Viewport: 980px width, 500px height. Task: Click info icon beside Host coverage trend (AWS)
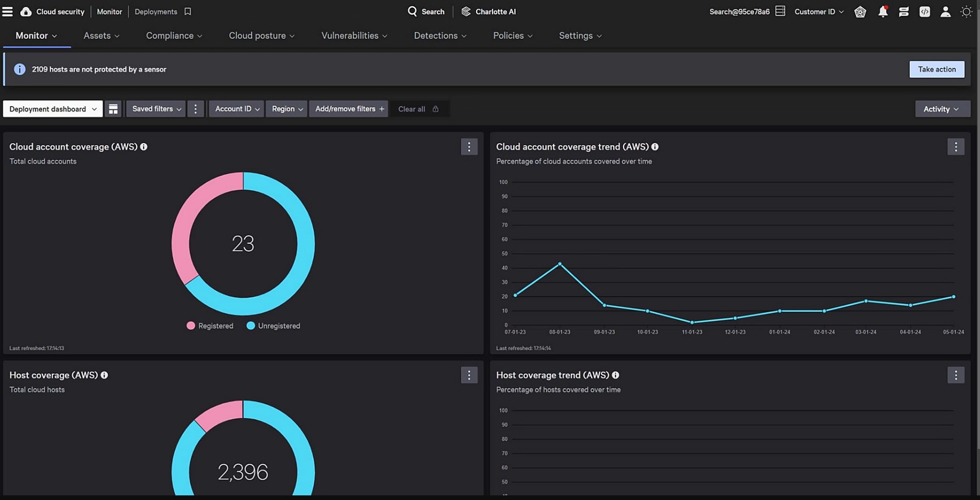(615, 375)
